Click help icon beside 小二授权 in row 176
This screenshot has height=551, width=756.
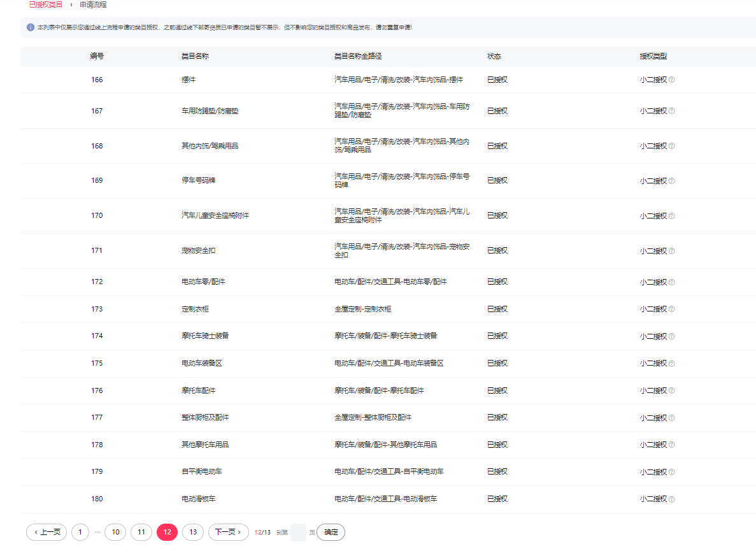click(x=671, y=390)
